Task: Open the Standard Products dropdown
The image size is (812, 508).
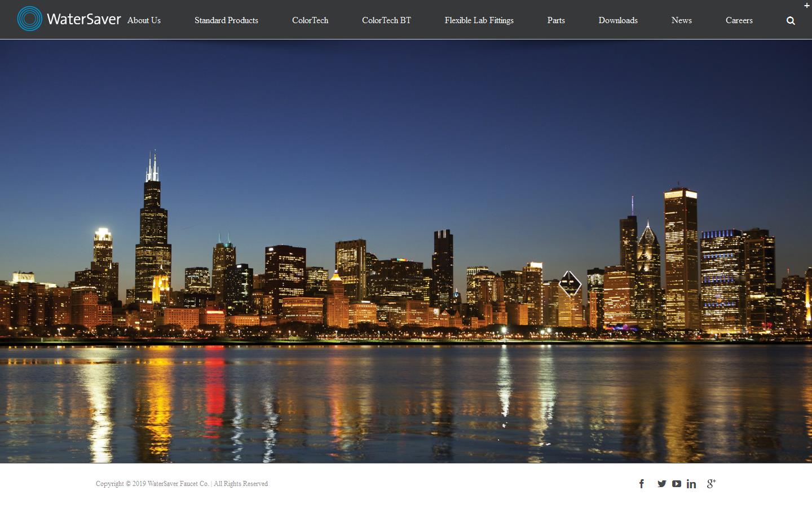Action: (x=226, y=20)
